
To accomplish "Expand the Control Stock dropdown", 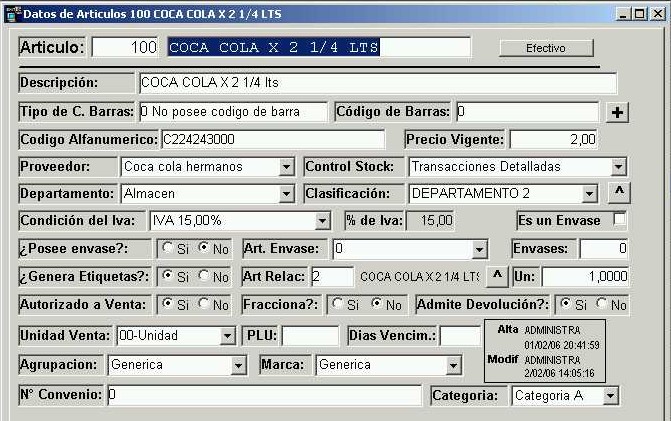I will point(618,167).
